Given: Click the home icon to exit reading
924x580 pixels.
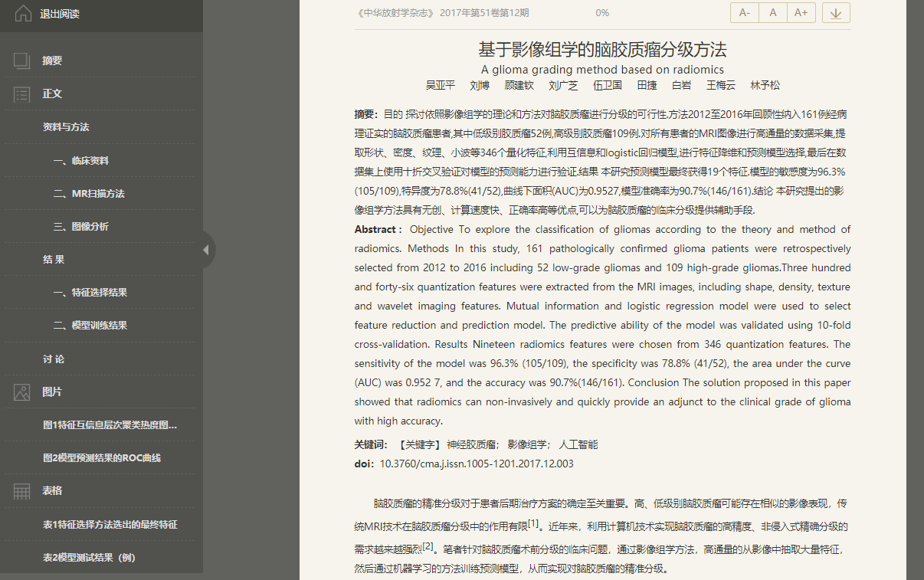Looking at the screenshot, I should tap(23, 14).
